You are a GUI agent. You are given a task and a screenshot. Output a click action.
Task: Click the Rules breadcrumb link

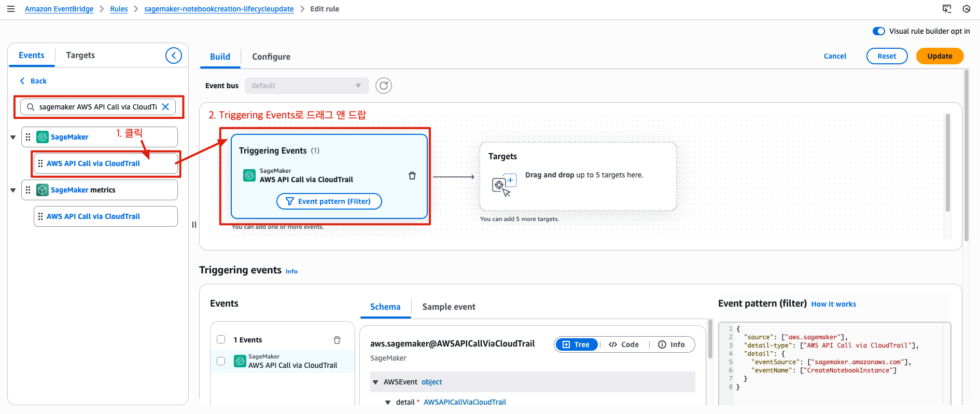pyautogui.click(x=119, y=9)
